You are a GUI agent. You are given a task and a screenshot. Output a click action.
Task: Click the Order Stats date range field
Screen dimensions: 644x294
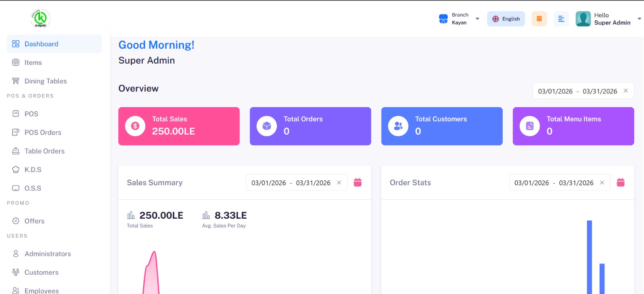pos(553,183)
